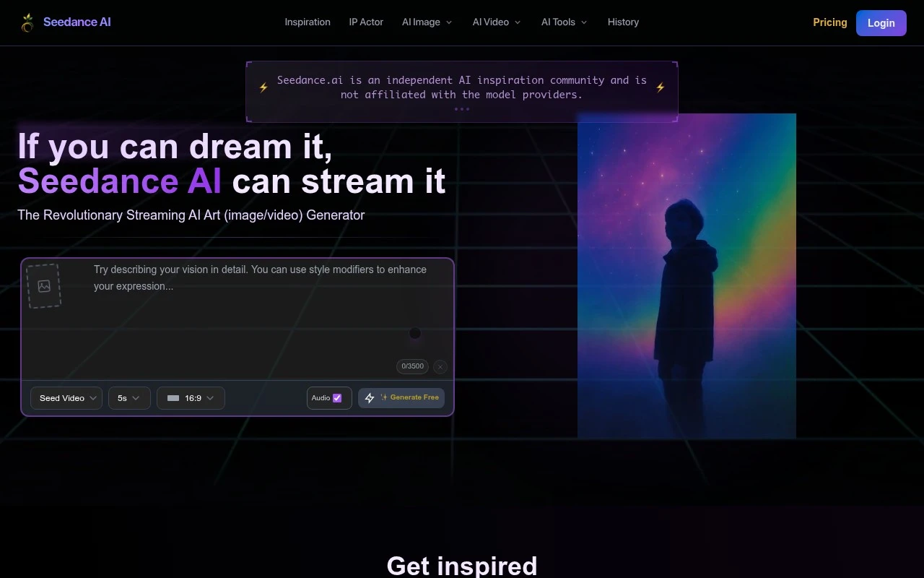
Task: Click the Seedance AI brand name link
Action: pos(77,22)
